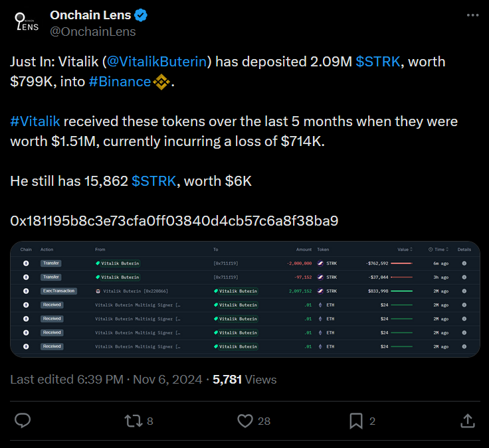Open the three-dot more options menu
The image size is (489, 448).
[472, 15]
